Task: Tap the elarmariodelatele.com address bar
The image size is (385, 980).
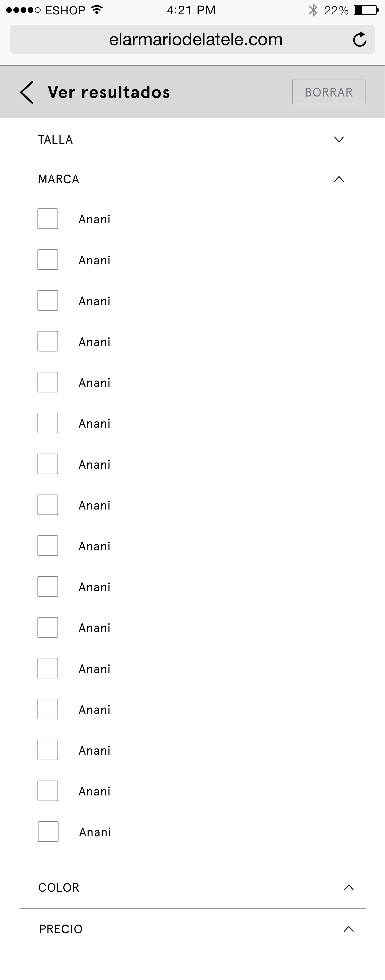Action: (x=192, y=40)
